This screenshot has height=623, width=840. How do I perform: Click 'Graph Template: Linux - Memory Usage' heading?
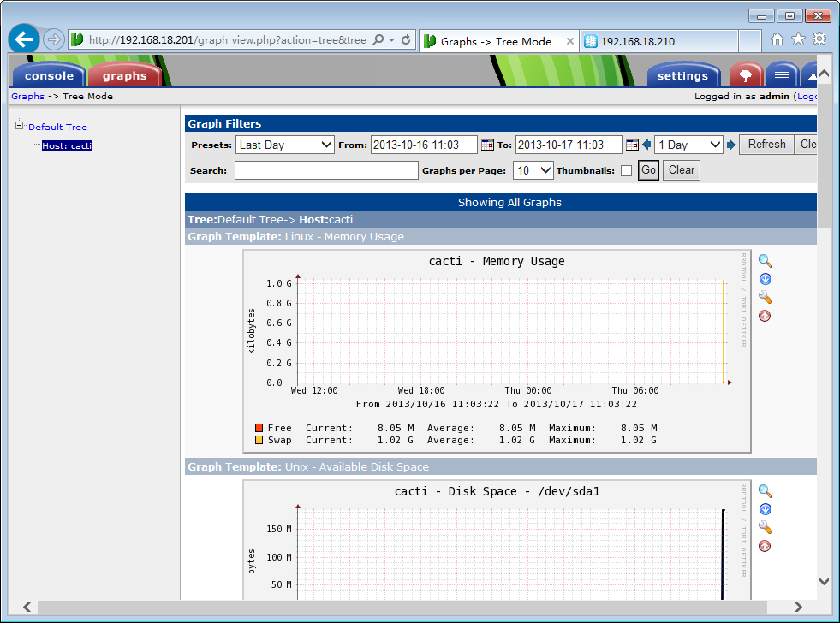295,236
